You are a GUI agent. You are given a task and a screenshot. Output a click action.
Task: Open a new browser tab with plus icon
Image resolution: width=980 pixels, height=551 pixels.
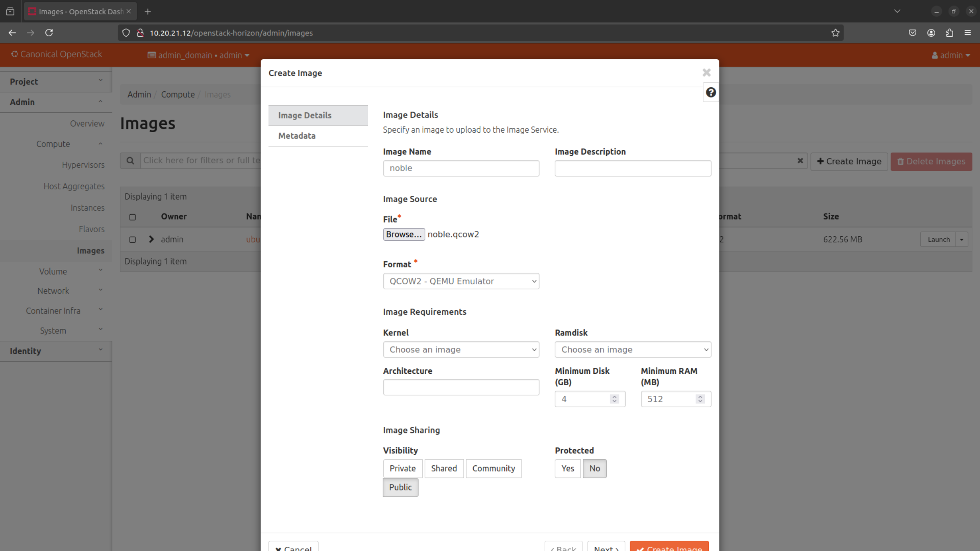pos(148,11)
